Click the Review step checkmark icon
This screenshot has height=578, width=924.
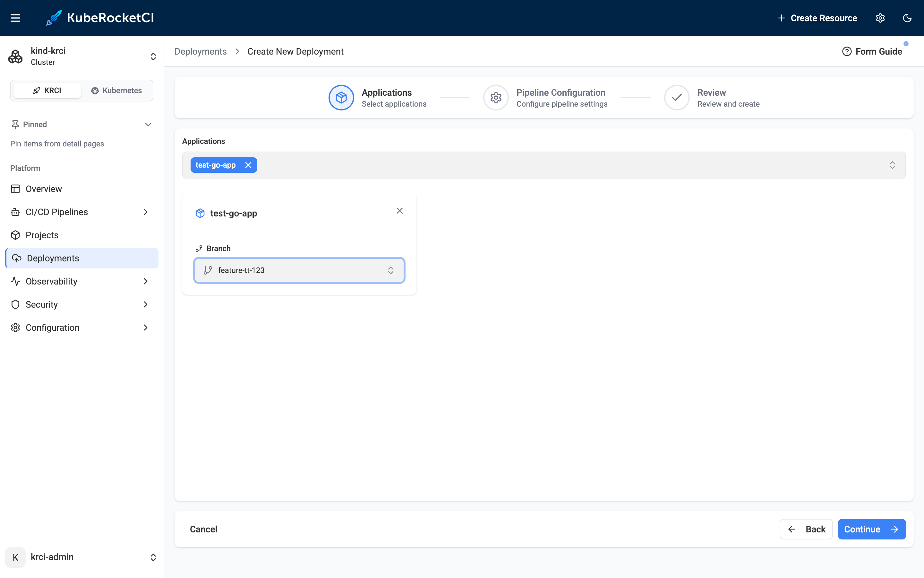tap(677, 98)
